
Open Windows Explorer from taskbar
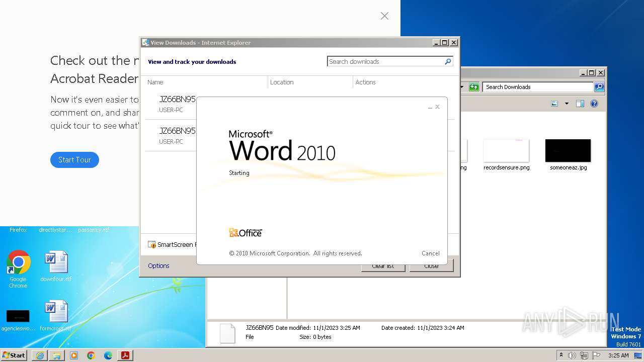click(x=57, y=355)
